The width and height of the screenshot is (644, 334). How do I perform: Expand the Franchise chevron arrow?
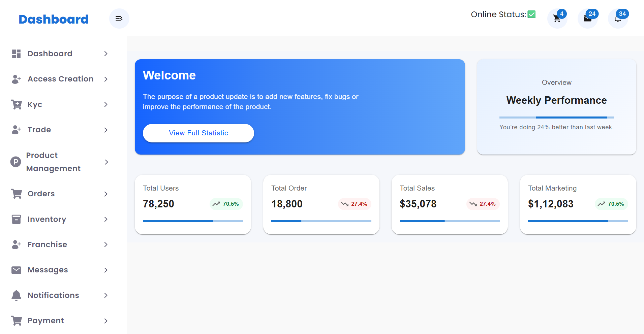click(106, 244)
